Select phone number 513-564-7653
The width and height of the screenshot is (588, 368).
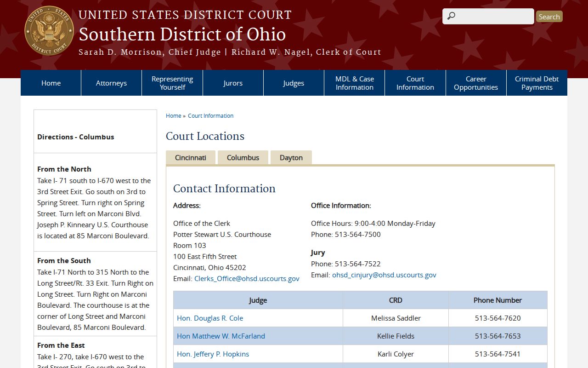[x=498, y=336]
